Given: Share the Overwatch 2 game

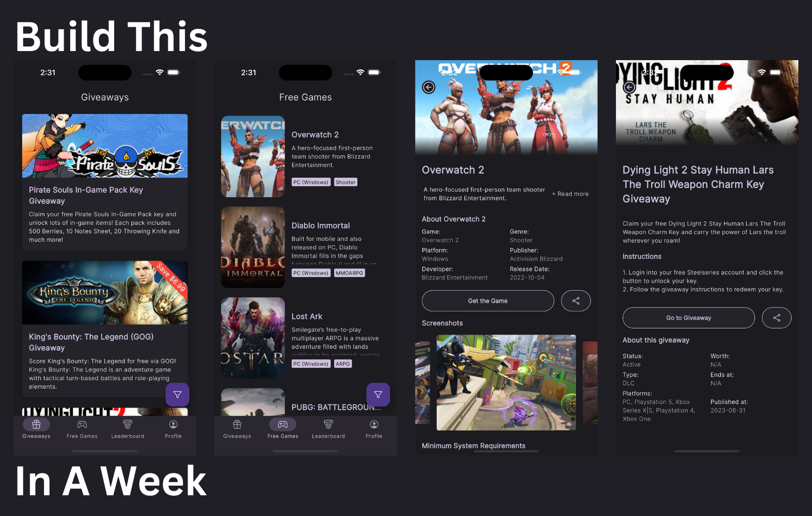Looking at the screenshot, I should pyautogui.click(x=576, y=301).
